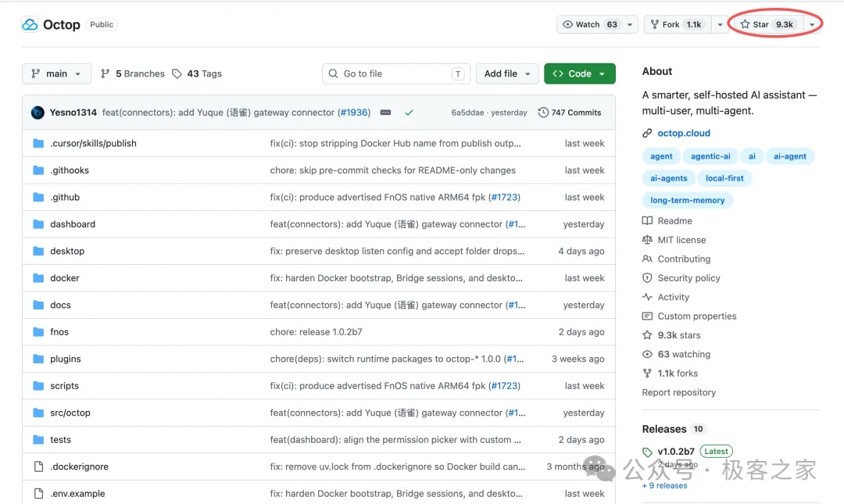Select the local-first topic tag
The image size is (844, 504).
pos(724,178)
